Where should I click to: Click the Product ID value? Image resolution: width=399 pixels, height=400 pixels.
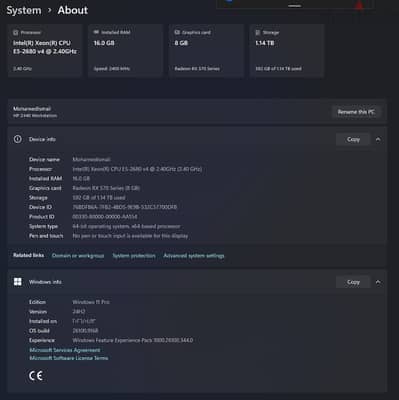pos(105,217)
